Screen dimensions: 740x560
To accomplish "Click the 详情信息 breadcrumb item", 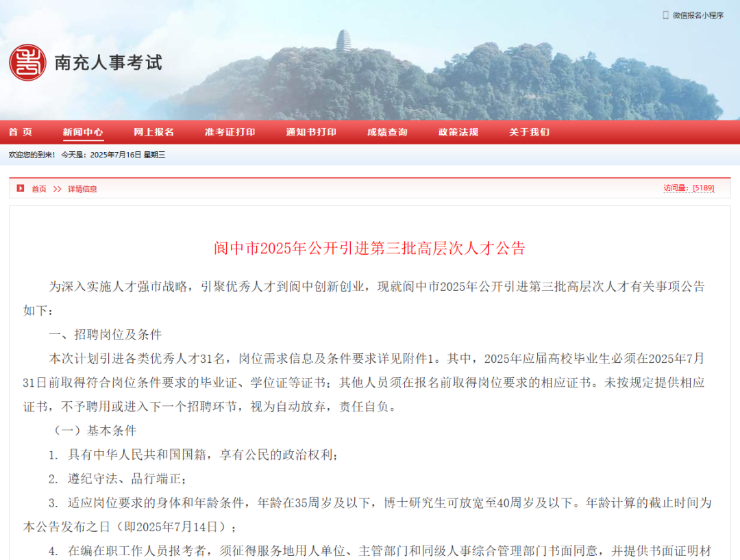I will coord(82,189).
